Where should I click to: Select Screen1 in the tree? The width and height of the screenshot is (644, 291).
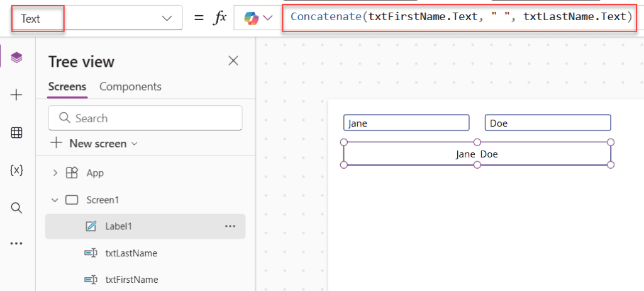103,200
